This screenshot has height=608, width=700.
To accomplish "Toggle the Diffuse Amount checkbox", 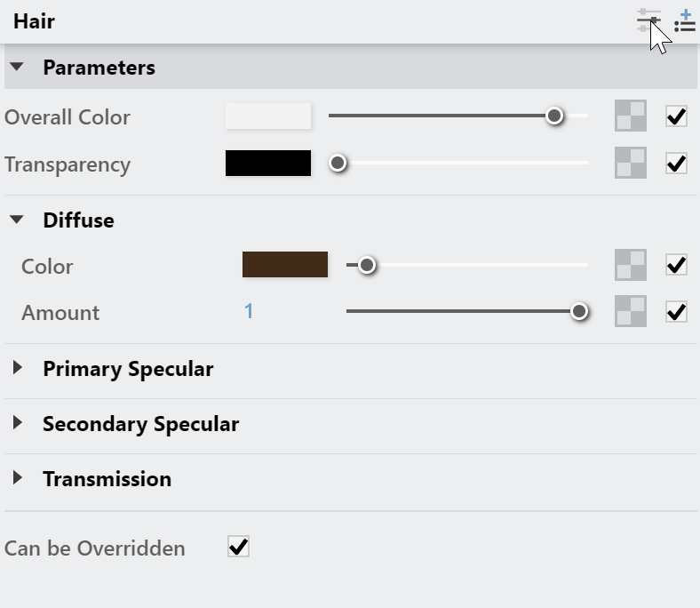I will point(676,311).
